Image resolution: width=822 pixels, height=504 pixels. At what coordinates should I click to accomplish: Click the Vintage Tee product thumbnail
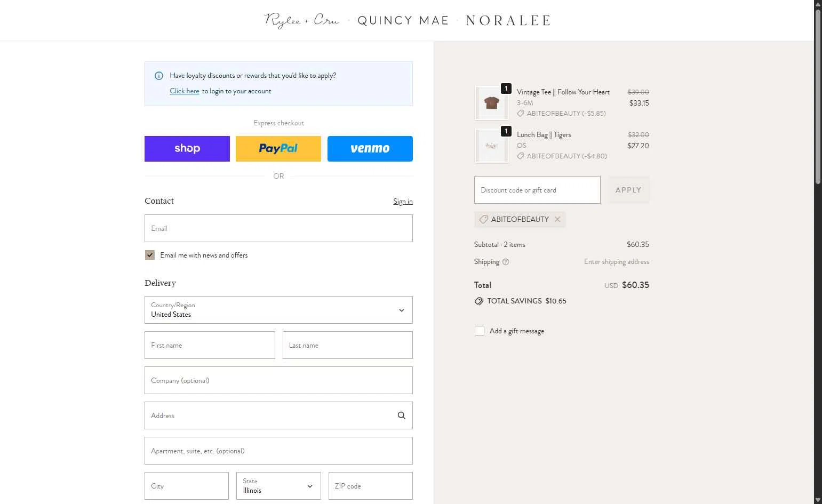click(x=491, y=103)
